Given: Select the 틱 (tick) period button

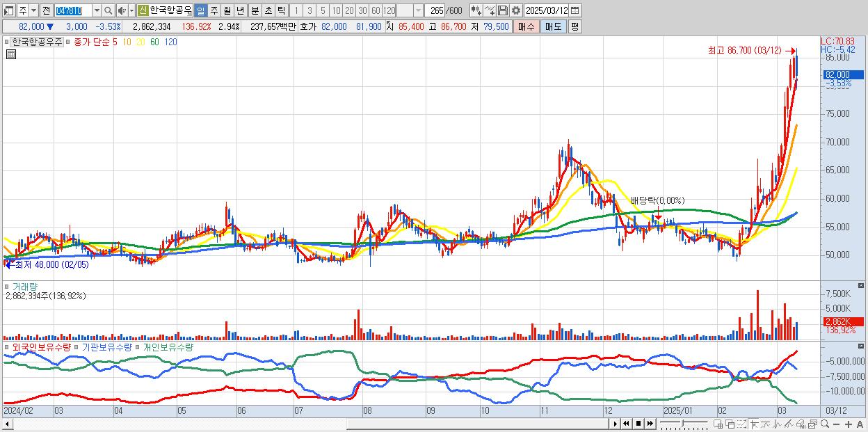Looking at the screenshot, I should (281, 10).
